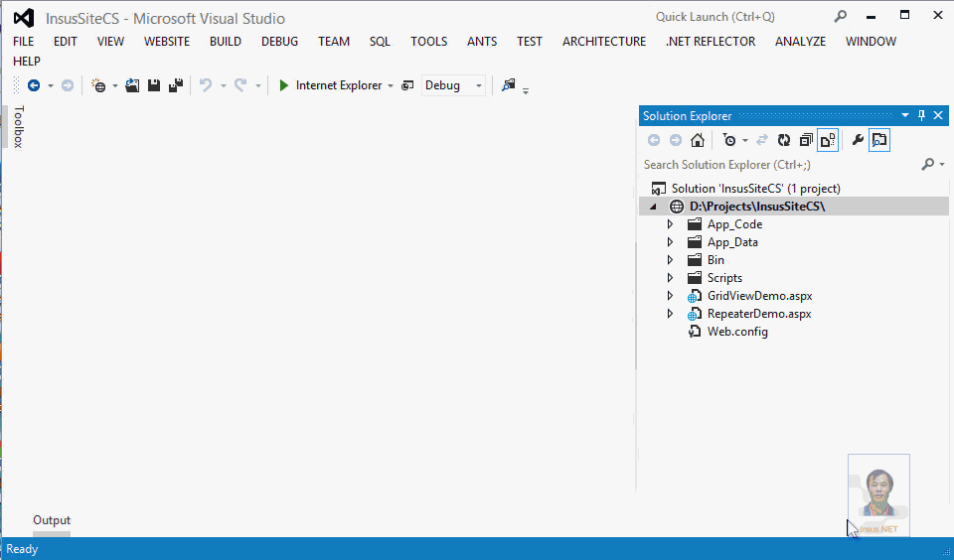Open the Undo history dropdown arrow
Image resolution: width=954 pixels, height=560 pixels.
(x=224, y=85)
